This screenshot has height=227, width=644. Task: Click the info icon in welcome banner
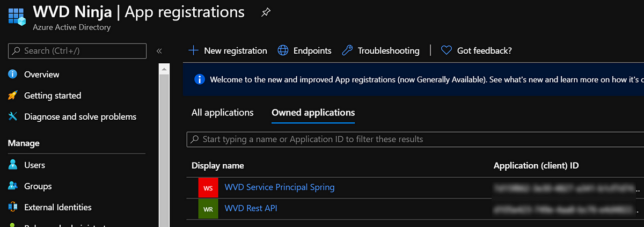click(199, 79)
